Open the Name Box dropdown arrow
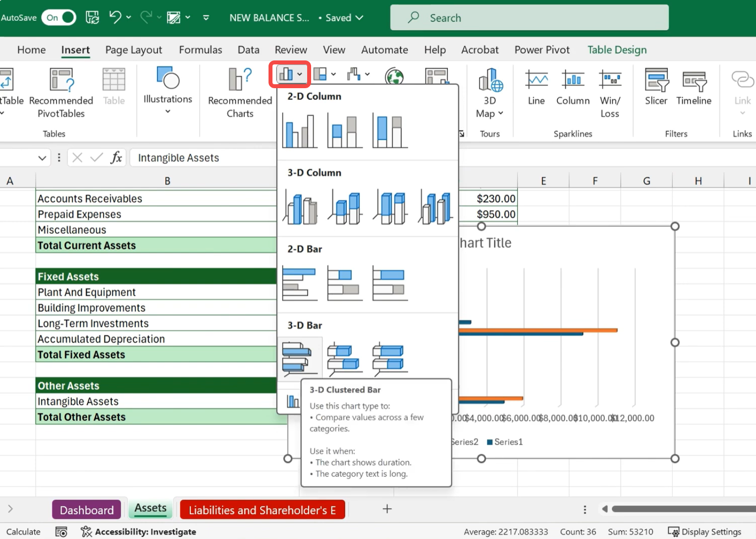 pyautogui.click(x=42, y=158)
